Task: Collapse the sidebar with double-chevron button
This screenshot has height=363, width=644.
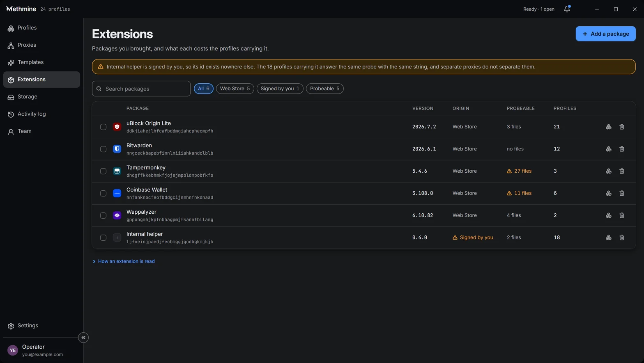Action: [x=83, y=338]
